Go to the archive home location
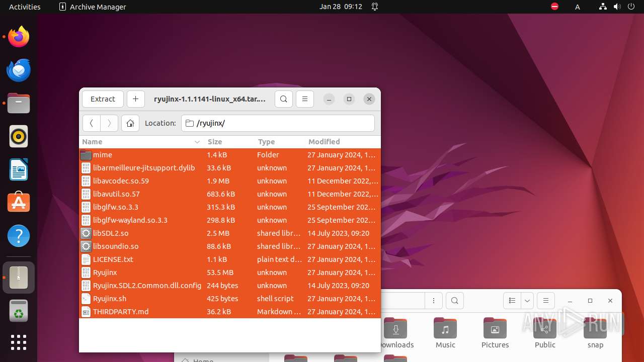This screenshot has height=362, width=644. tap(130, 123)
